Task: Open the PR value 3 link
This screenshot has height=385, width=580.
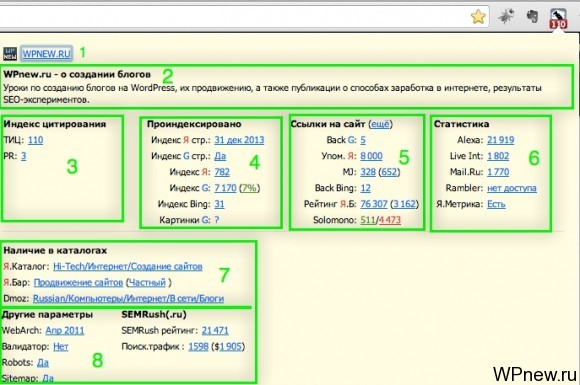Action: (x=24, y=156)
